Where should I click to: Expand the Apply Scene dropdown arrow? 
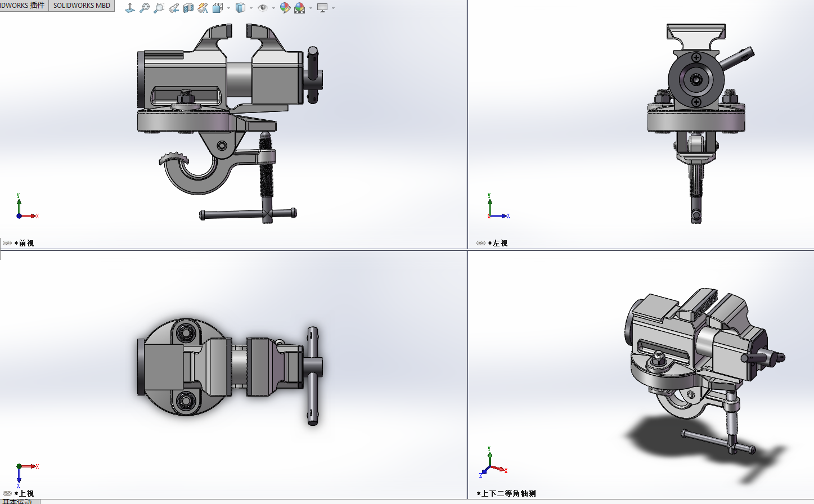pos(311,8)
